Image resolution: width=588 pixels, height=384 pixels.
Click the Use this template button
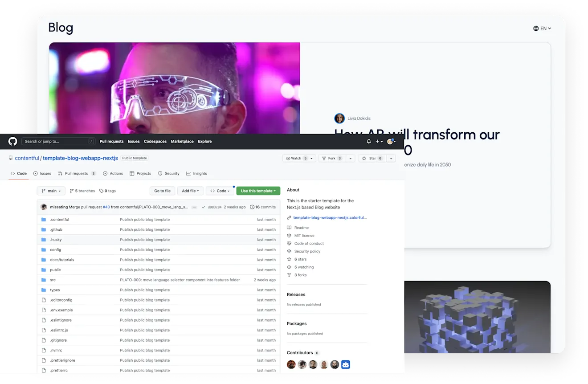coord(258,190)
